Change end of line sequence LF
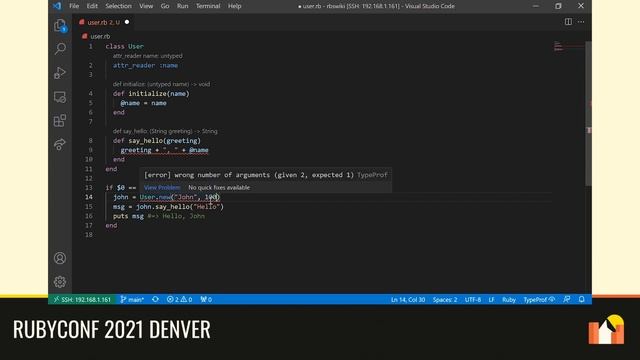Viewport: 640px width, 360px height. click(x=491, y=300)
